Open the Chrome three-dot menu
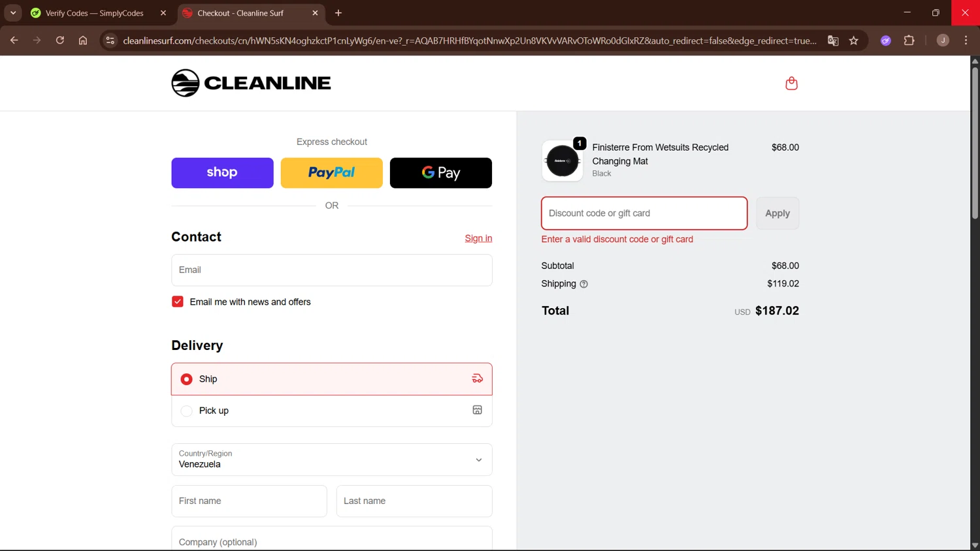This screenshot has height=551, width=980. coord(966,40)
